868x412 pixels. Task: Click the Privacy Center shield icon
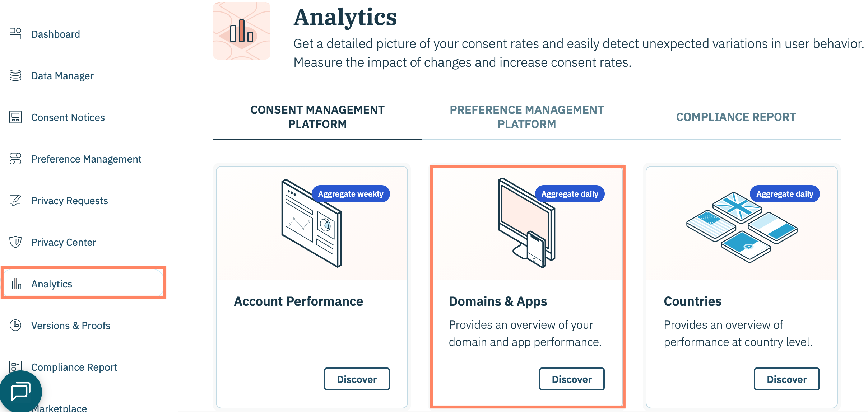coord(15,242)
